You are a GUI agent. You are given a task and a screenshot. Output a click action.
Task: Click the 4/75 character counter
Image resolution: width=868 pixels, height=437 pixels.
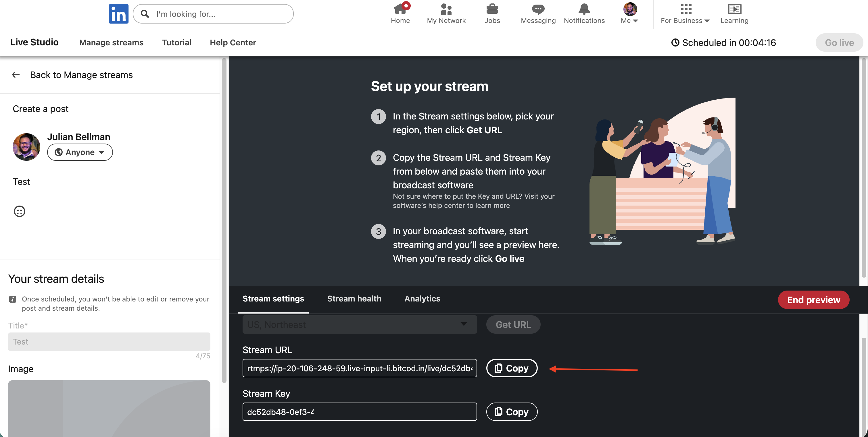pyautogui.click(x=203, y=356)
